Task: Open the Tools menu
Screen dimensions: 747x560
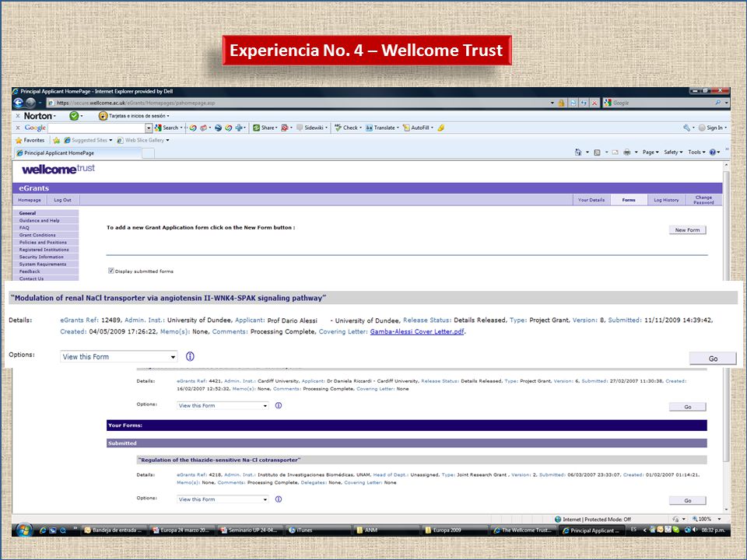Action: click(696, 152)
